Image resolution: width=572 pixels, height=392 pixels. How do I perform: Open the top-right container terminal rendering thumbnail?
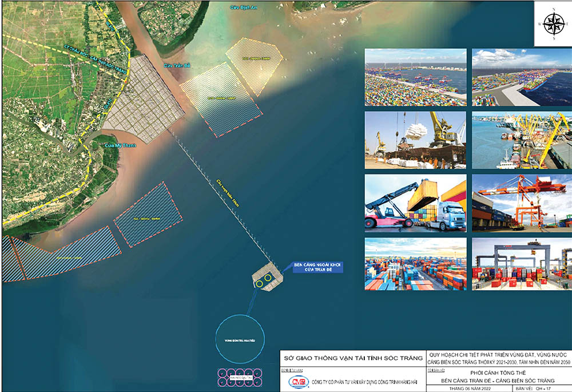(521, 77)
